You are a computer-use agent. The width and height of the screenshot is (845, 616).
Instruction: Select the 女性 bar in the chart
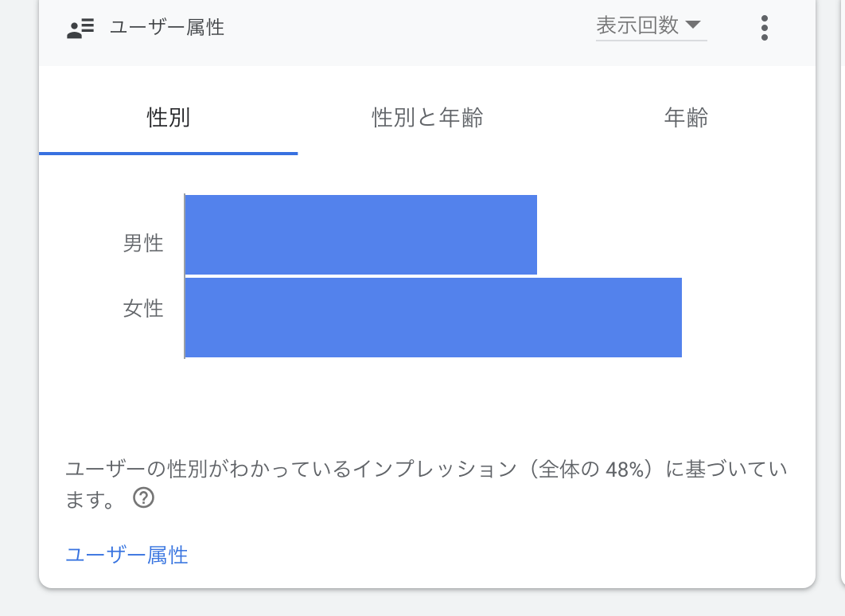tap(433, 318)
